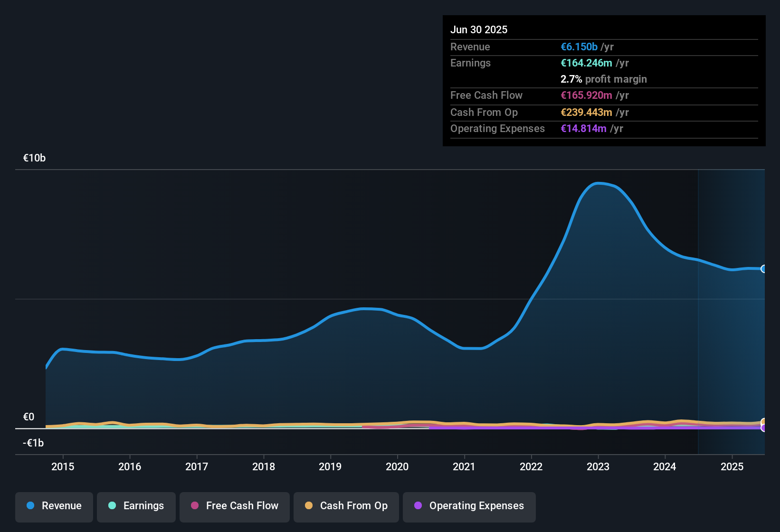Click the Revenue endpoint marker on the chart

[764, 269]
